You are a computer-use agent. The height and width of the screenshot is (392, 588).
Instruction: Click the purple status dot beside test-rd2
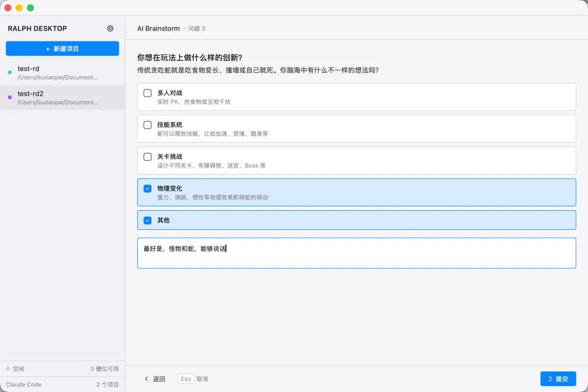pos(10,97)
